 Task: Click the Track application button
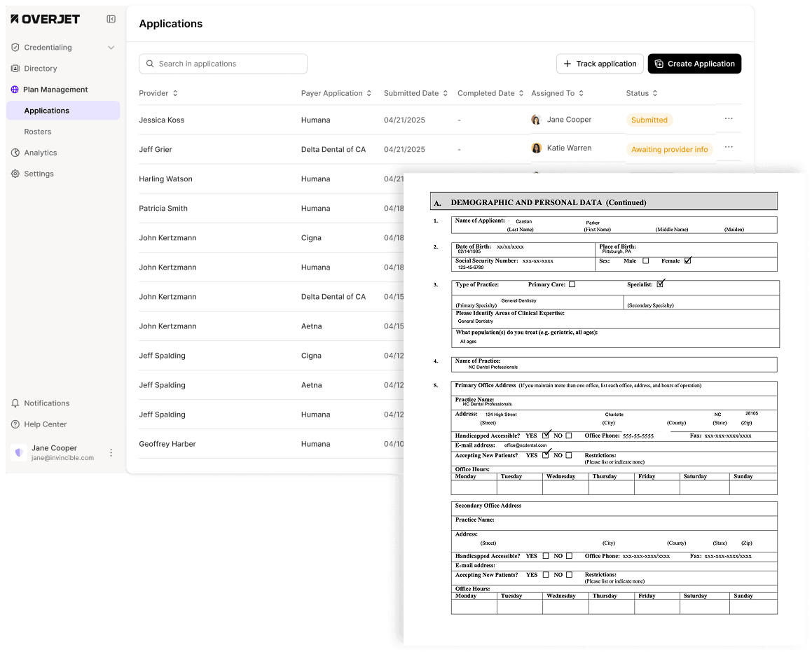pos(599,64)
